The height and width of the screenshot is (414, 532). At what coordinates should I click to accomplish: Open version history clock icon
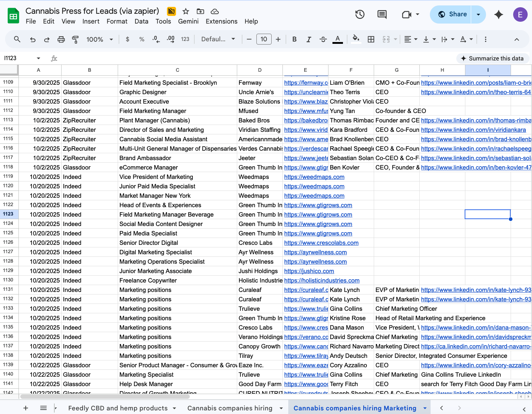(x=360, y=14)
